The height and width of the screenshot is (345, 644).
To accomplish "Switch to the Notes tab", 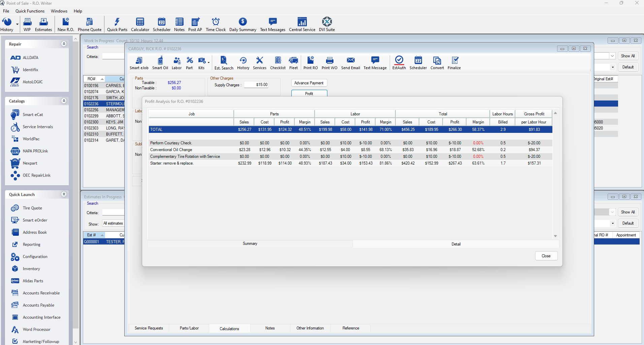I will [x=269, y=328].
